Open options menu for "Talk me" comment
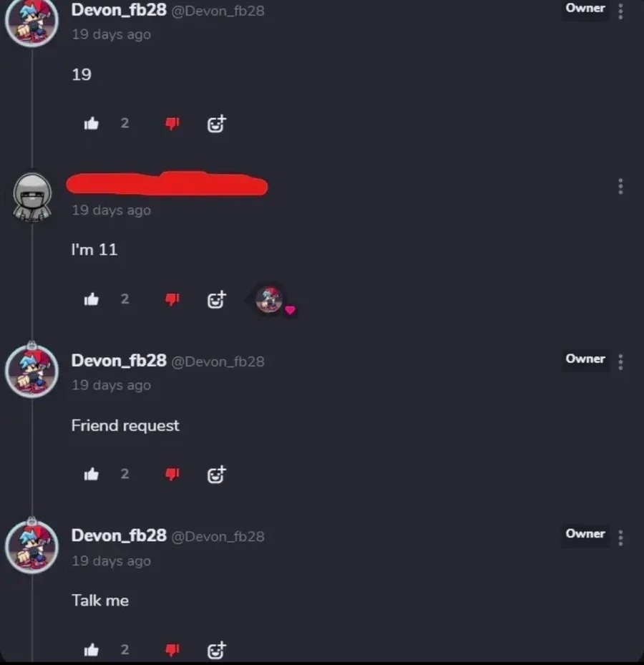Image resolution: width=644 pixels, height=665 pixels. pyautogui.click(x=620, y=538)
